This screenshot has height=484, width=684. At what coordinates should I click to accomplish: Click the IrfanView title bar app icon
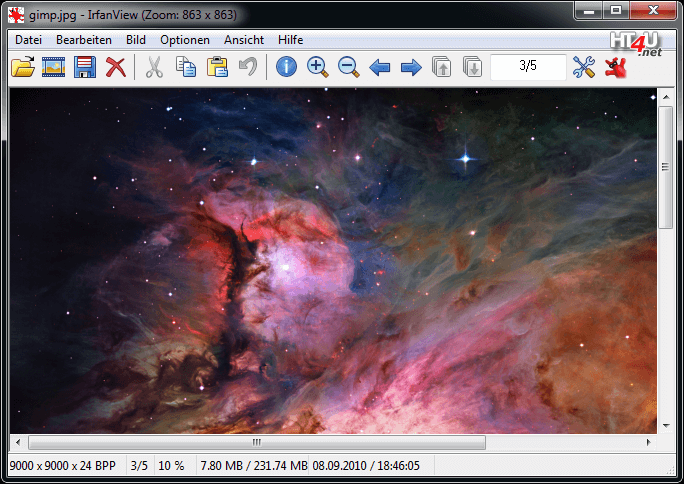(x=16, y=15)
